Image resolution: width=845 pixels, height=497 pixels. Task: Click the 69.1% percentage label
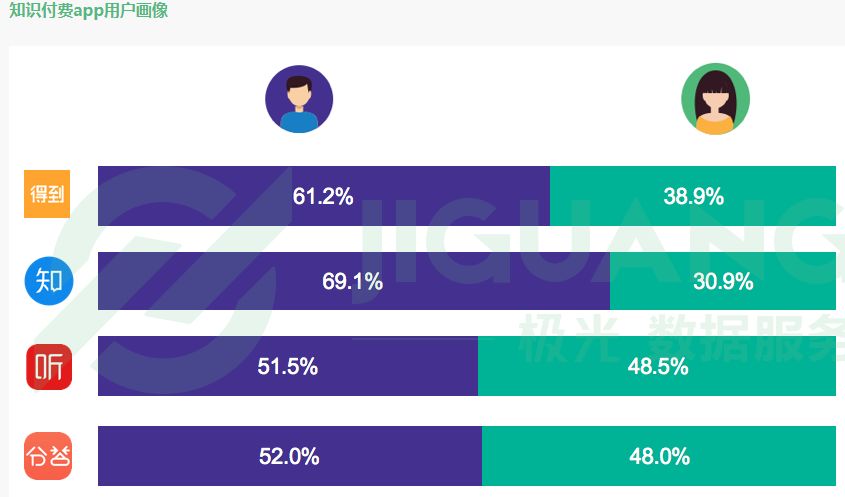[352, 282]
